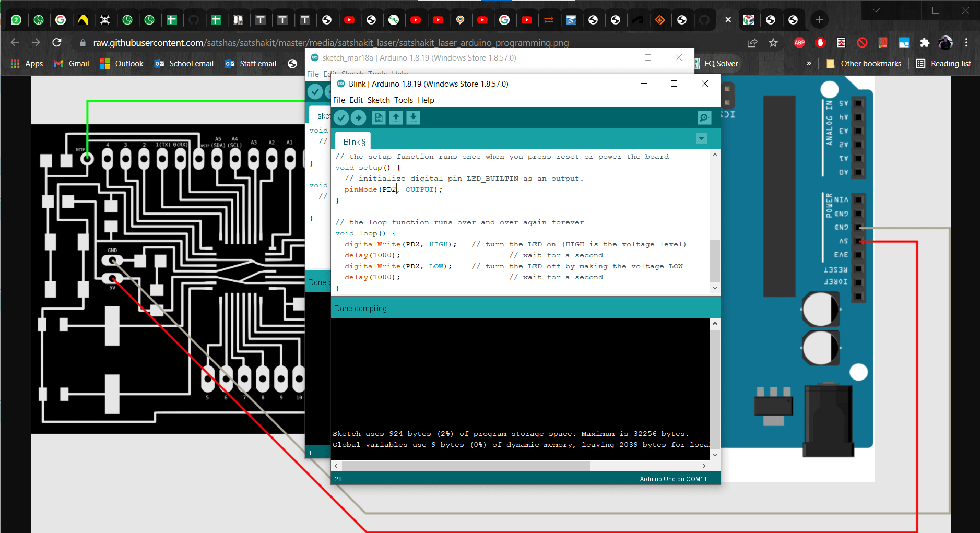
Task: Open the Other bookmarks folder
Action: click(864, 64)
